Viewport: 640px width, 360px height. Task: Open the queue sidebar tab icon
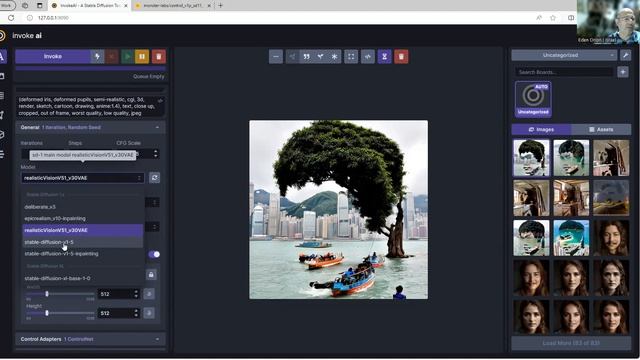(x=2, y=154)
